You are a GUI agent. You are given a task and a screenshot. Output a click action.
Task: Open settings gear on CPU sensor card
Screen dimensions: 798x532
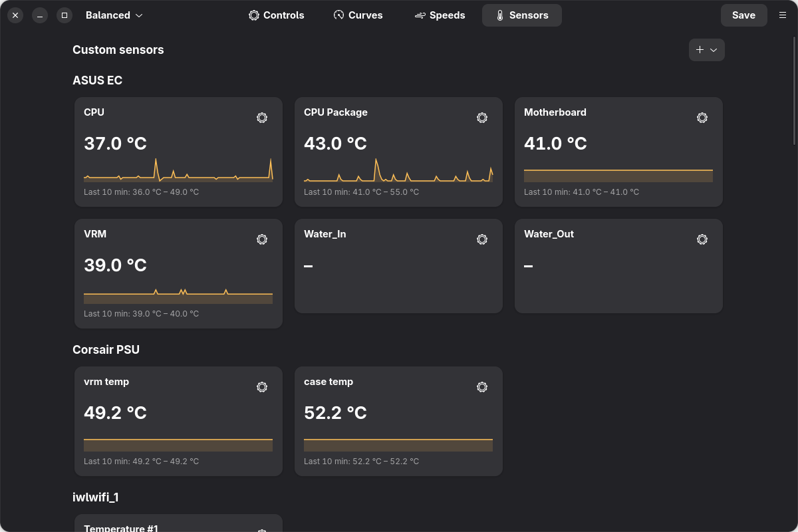[x=262, y=118]
